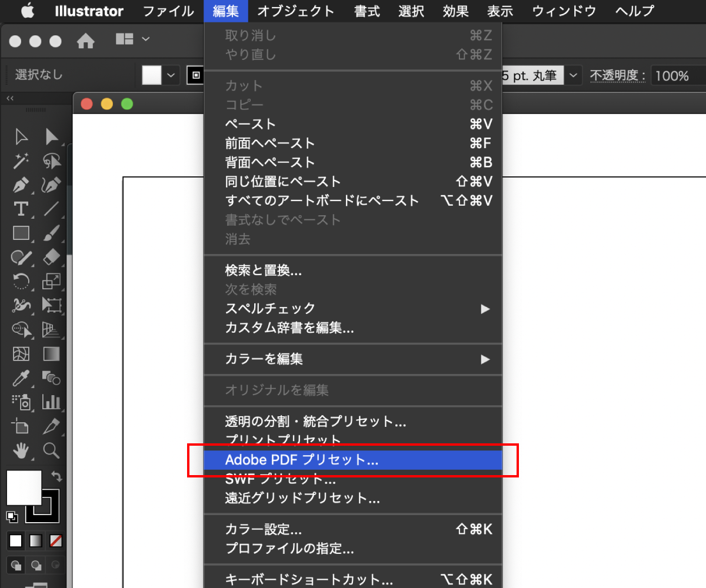
Task: Collapse the tools panel with double-arrow
Action: 10,98
